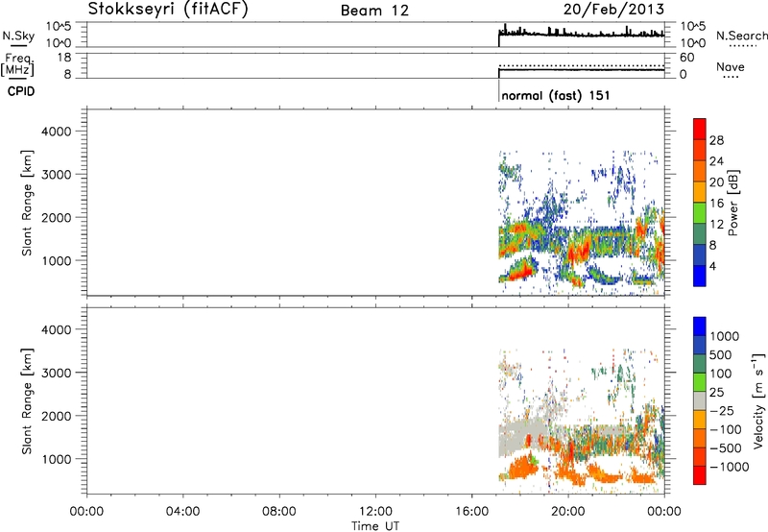768x532 pixels.
Task: Click the 'Beam 12' header label
Action: tap(374, 11)
